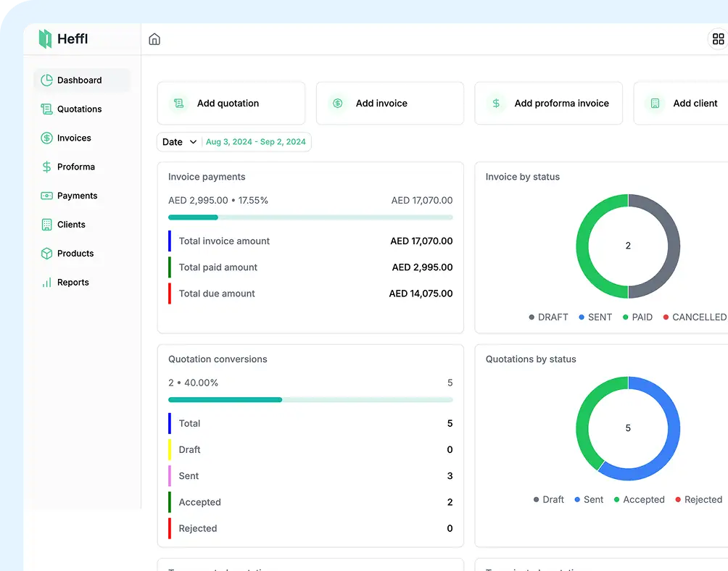This screenshot has width=728, height=571.
Task: Toggle the Draft legend in Quotations by status
Action: (548, 499)
